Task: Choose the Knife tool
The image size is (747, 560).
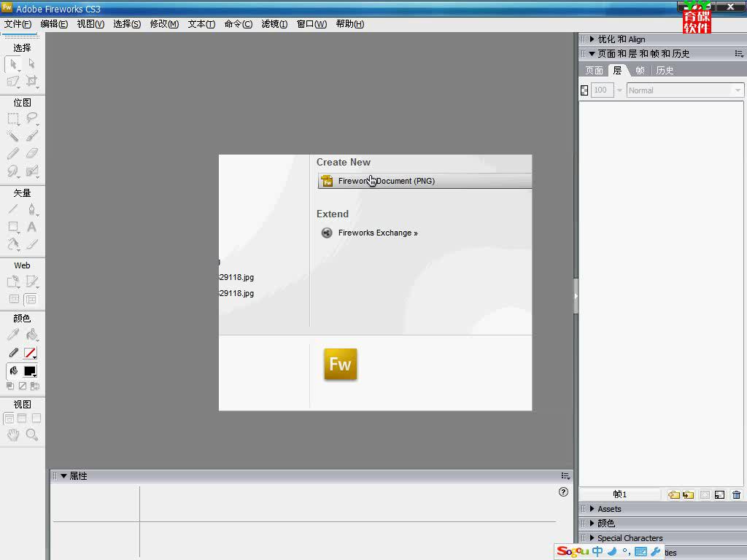Action: (31, 244)
